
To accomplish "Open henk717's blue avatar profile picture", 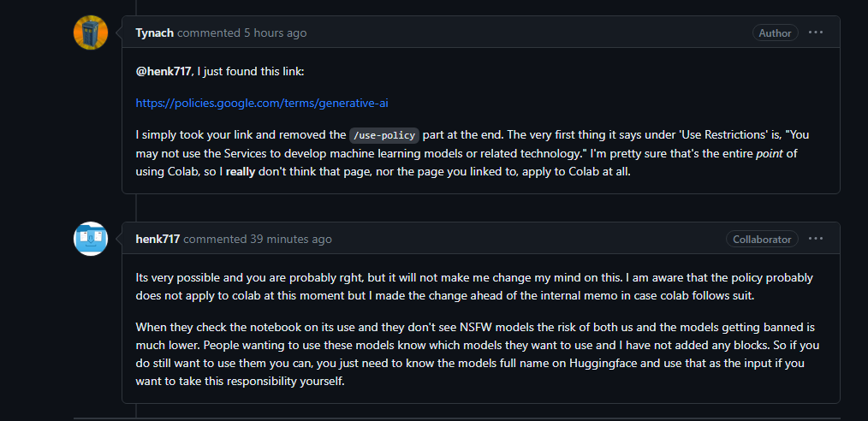I will [90, 239].
